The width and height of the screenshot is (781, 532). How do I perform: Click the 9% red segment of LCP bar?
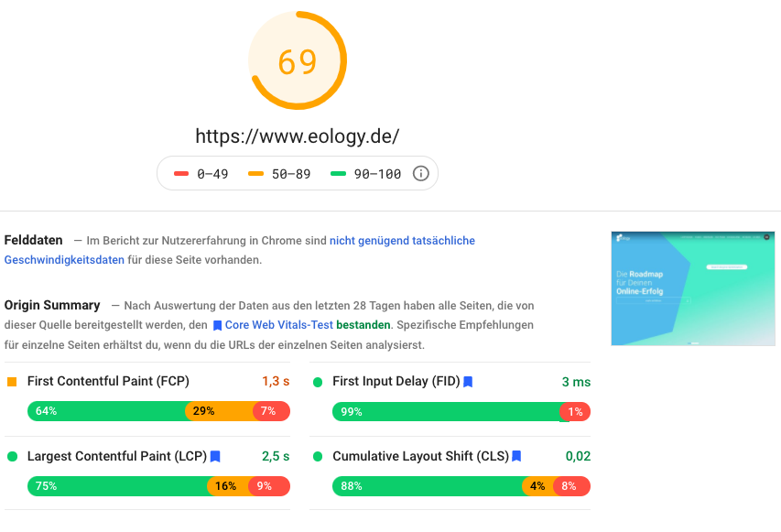pos(269,486)
